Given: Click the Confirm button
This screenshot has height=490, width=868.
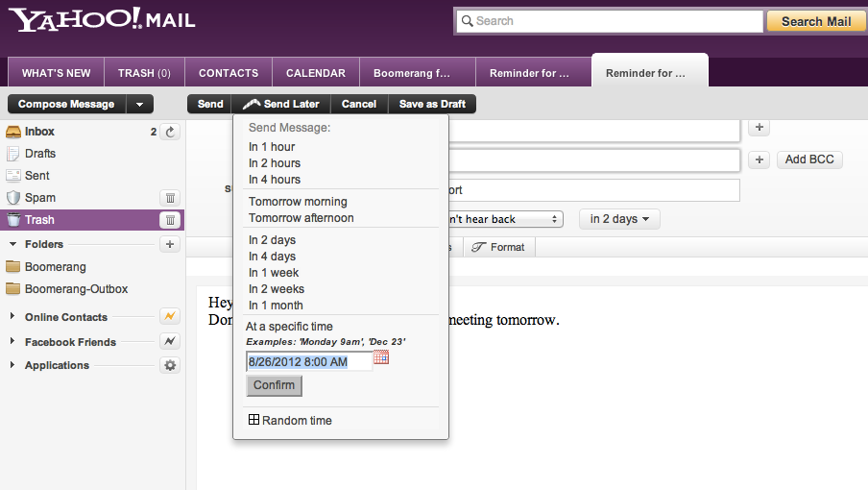Looking at the screenshot, I should 274,385.
